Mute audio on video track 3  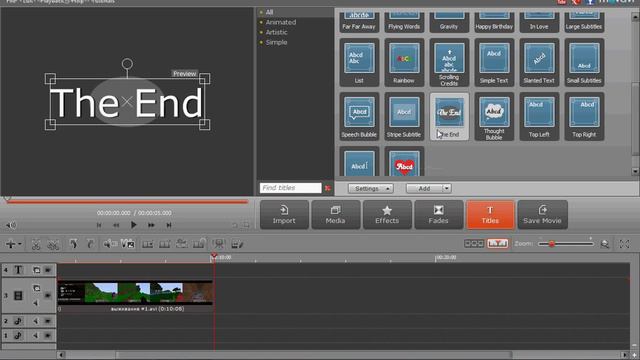[36, 303]
